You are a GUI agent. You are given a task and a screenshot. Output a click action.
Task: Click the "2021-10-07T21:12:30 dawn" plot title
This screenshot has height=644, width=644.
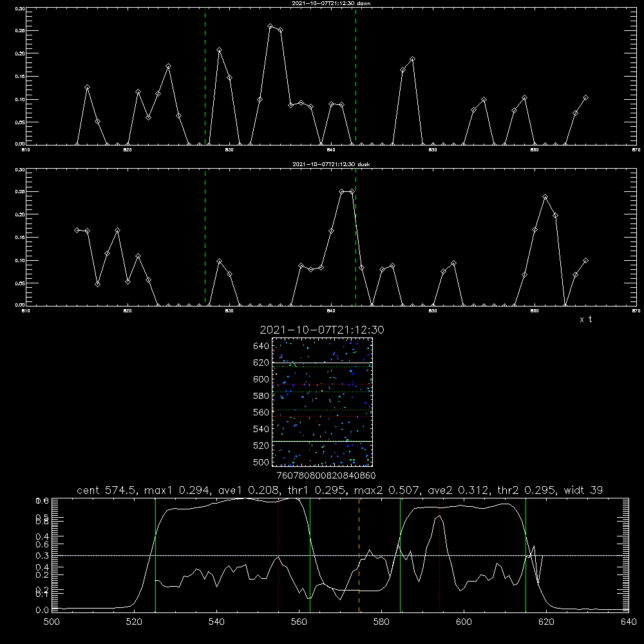[331, 3]
